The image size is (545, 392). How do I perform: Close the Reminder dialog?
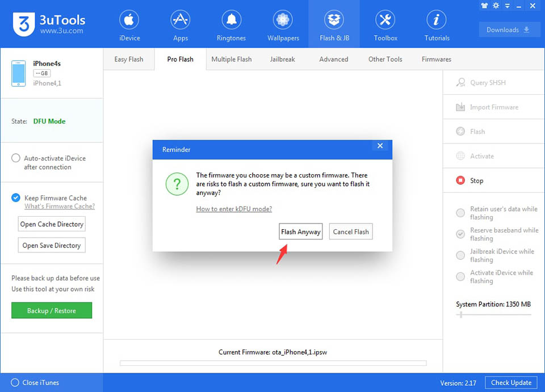click(380, 146)
